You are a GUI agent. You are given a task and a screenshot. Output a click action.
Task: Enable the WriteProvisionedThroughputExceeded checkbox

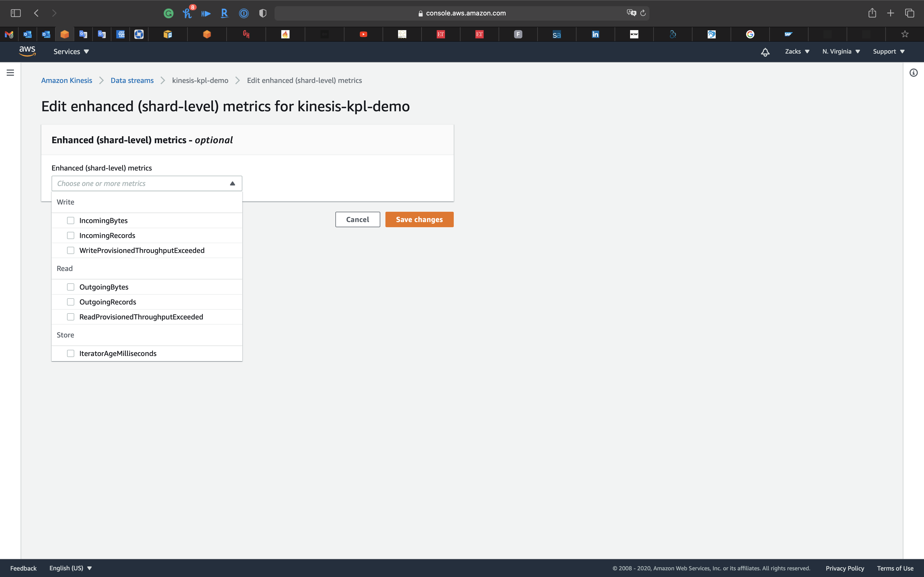pyautogui.click(x=71, y=250)
